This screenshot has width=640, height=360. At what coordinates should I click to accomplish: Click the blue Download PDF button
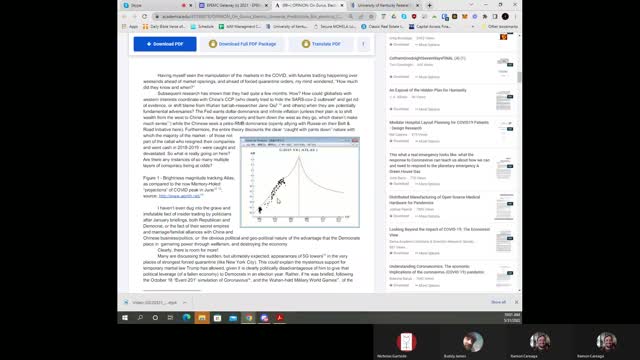coord(165,44)
